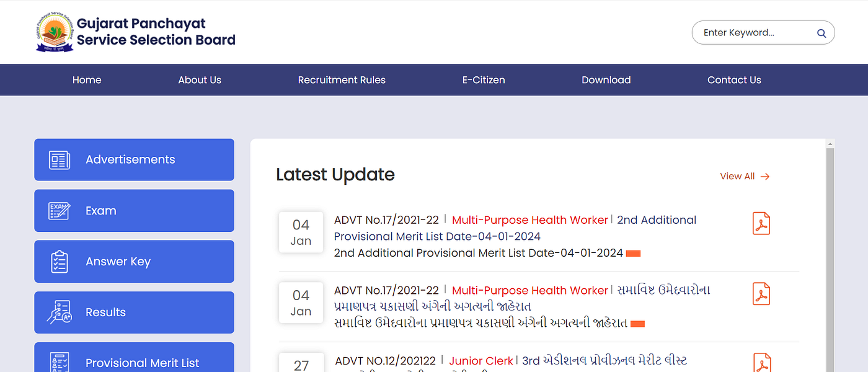Click the Answer Key clipboard icon
The height and width of the screenshot is (372, 868).
click(x=60, y=262)
